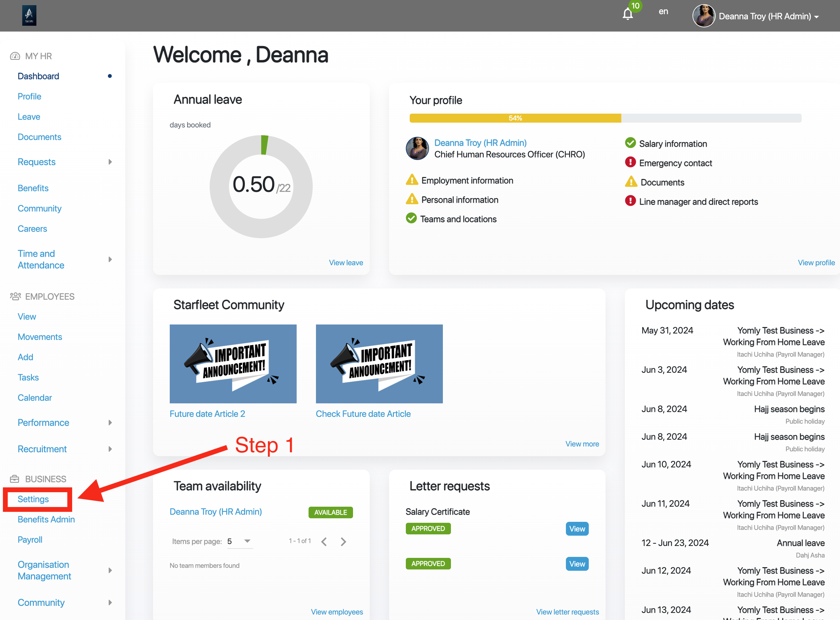Expand Time and Attendance menu
The image size is (840, 620).
coord(110,259)
